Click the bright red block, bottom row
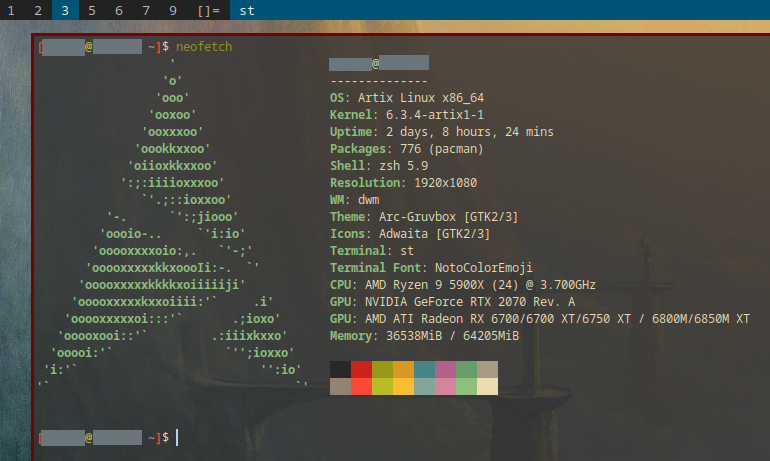This screenshot has width=770, height=461. click(x=361, y=386)
